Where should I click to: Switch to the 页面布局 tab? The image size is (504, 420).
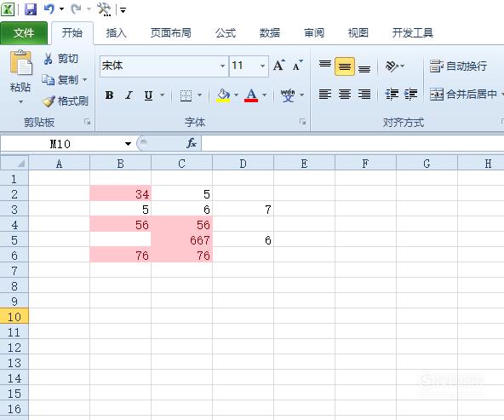pyautogui.click(x=171, y=33)
